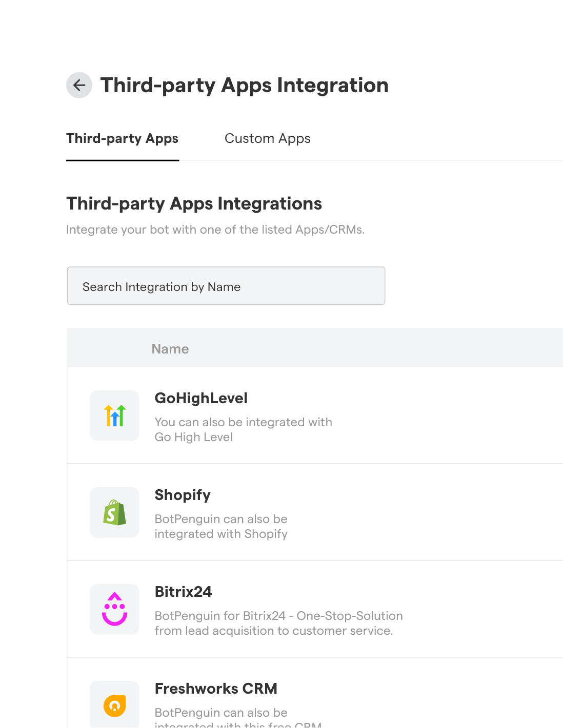Click 'BotPenguin can also be integrated with Shopify' description

click(x=221, y=526)
